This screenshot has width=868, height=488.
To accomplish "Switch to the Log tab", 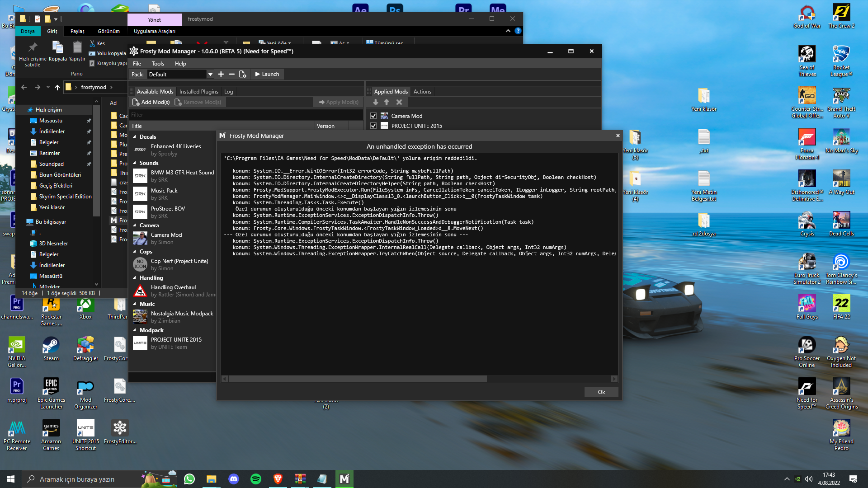I will coord(229,92).
